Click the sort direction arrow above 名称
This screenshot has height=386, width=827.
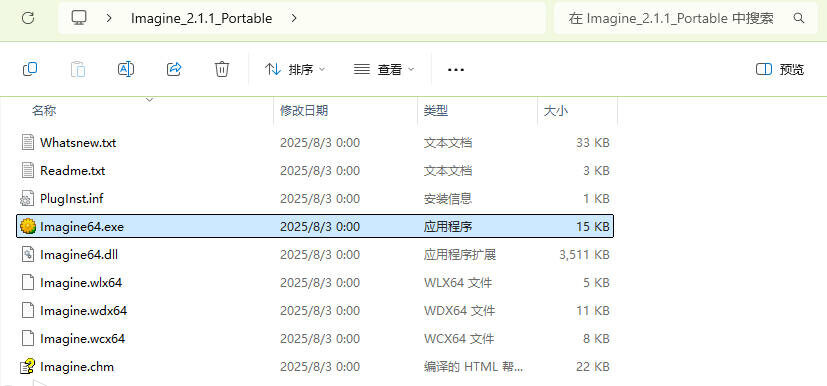point(149,99)
